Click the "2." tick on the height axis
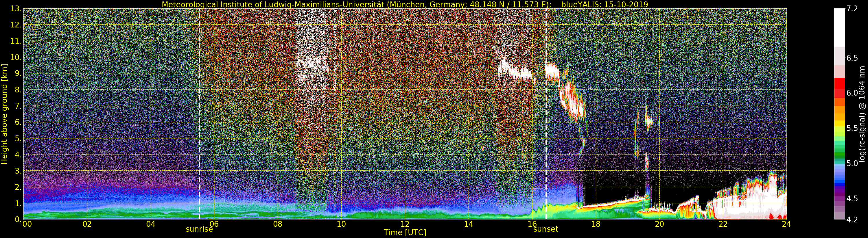 [x=18, y=187]
